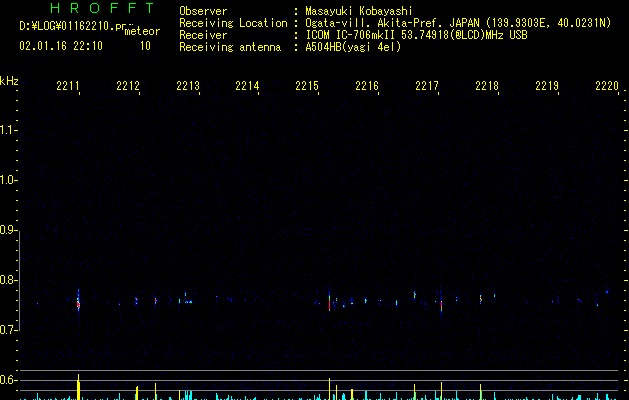Screen dimensions: 629x400
Task: Select the ICOM IC-706mkII receiver description
Action: click(416, 35)
